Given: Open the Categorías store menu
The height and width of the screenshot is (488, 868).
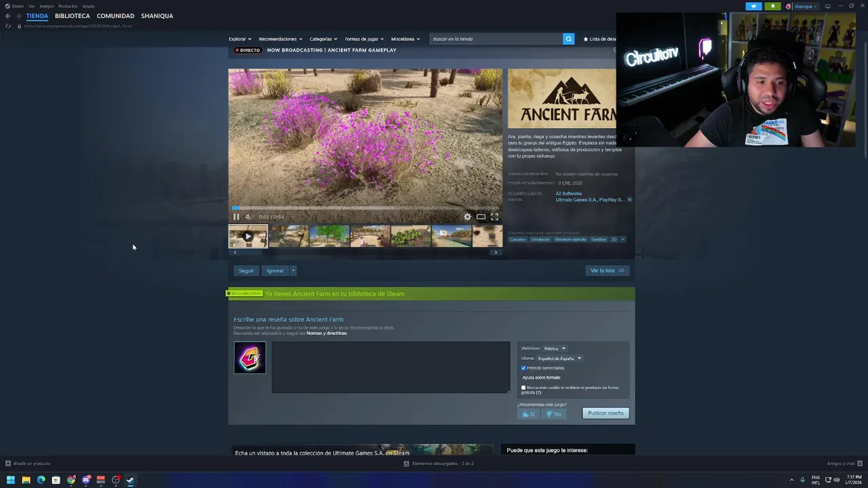Looking at the screenshot, I should coord(323,39).
